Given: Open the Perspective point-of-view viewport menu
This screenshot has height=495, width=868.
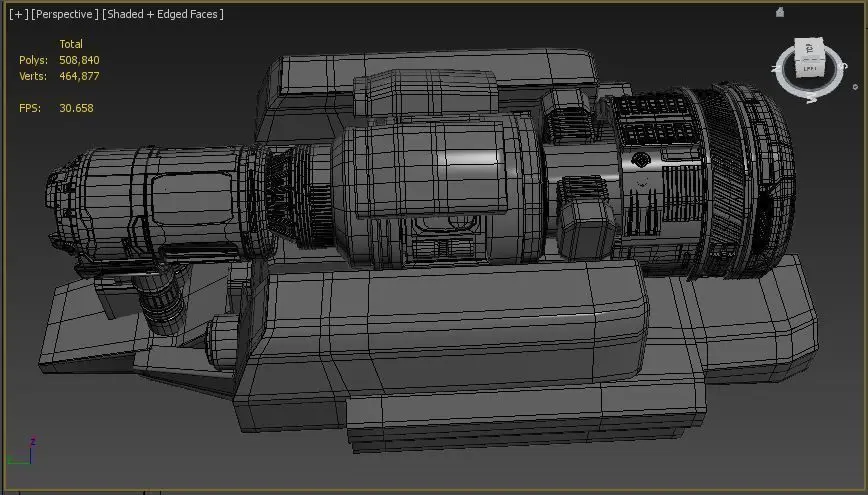Looking at the screenshot, I should point(65,14).
